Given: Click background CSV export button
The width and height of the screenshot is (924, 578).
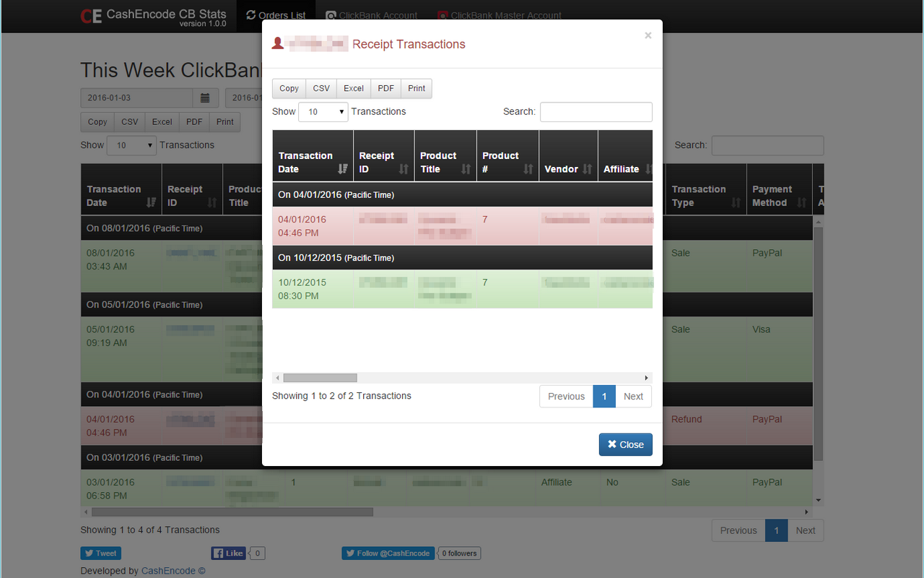Looking at the screenshot, I should pyautogui.click(x=130, y=122).
